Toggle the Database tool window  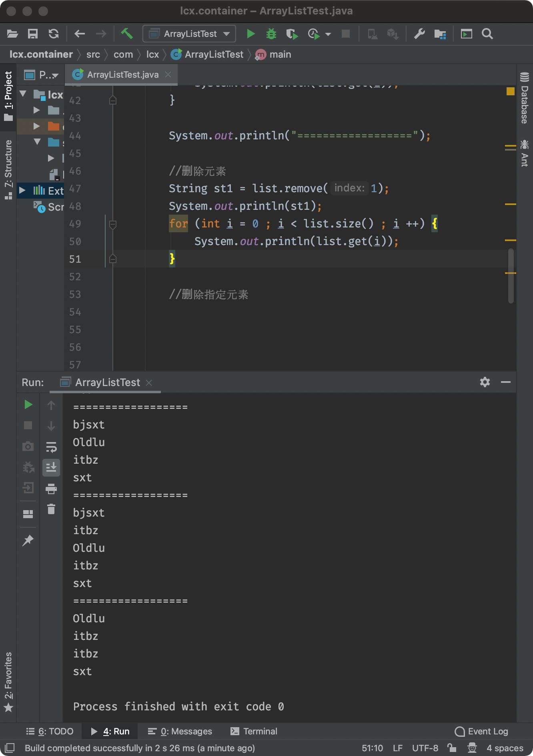point(525,98)
